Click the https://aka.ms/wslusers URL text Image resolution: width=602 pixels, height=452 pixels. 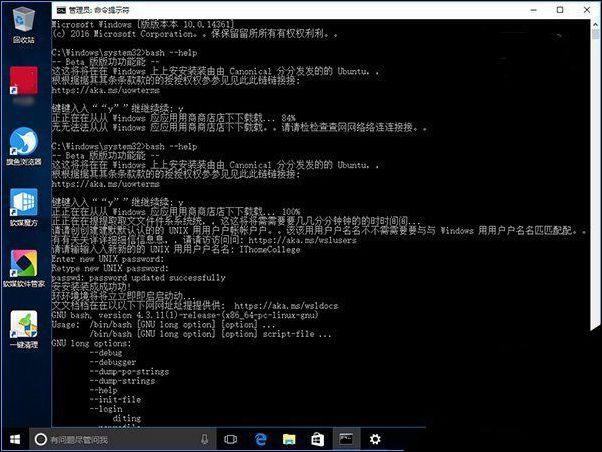302,240
